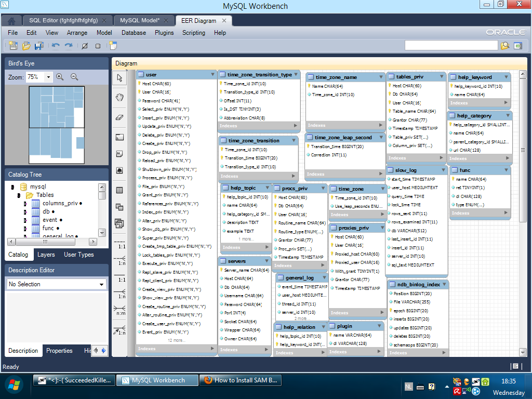Image resolution: width=532 pixels, height=399 pixels.
Task: Collapse the mysql schema node
Action: [12, 187]
